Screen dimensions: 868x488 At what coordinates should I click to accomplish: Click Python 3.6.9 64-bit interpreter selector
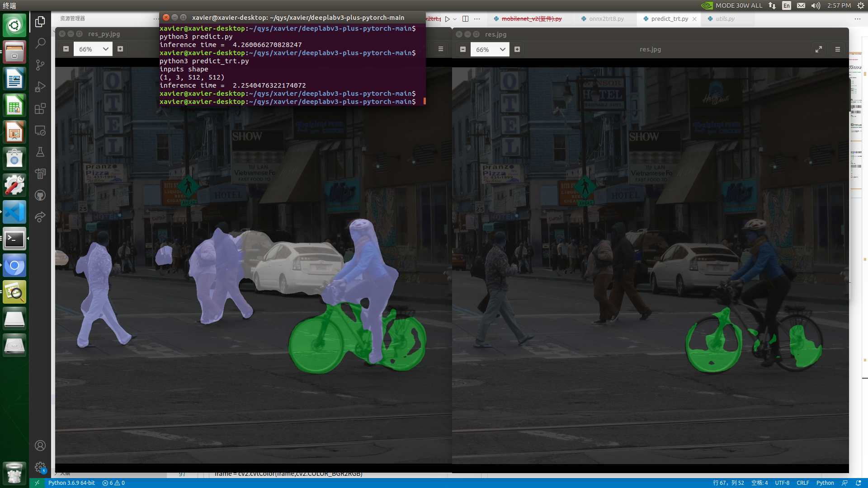(71, 483)
